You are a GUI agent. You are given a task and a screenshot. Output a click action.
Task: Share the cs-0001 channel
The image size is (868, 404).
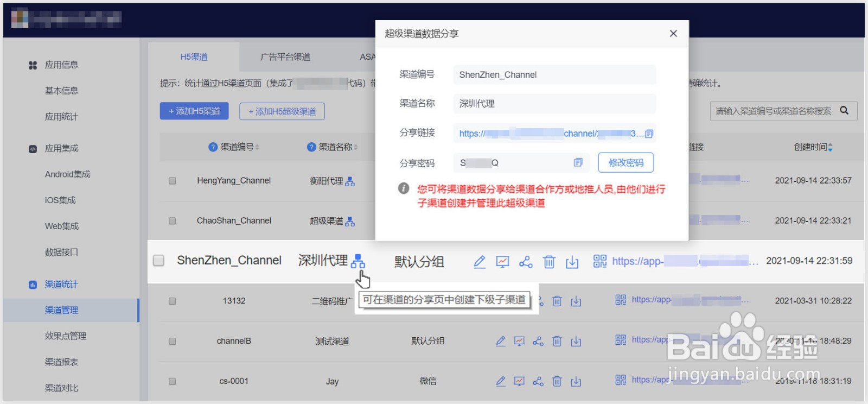point(538,382)
